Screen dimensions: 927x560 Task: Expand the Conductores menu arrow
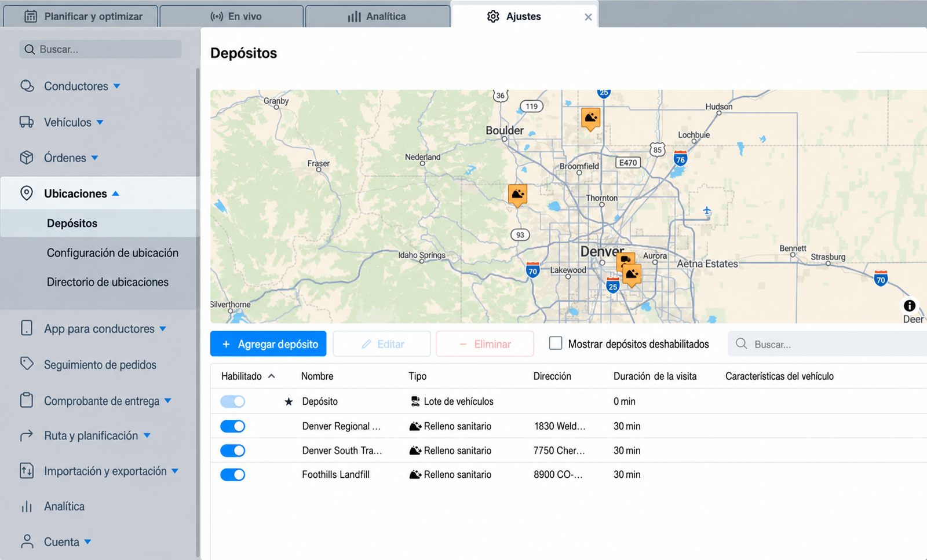coord(116,86)
